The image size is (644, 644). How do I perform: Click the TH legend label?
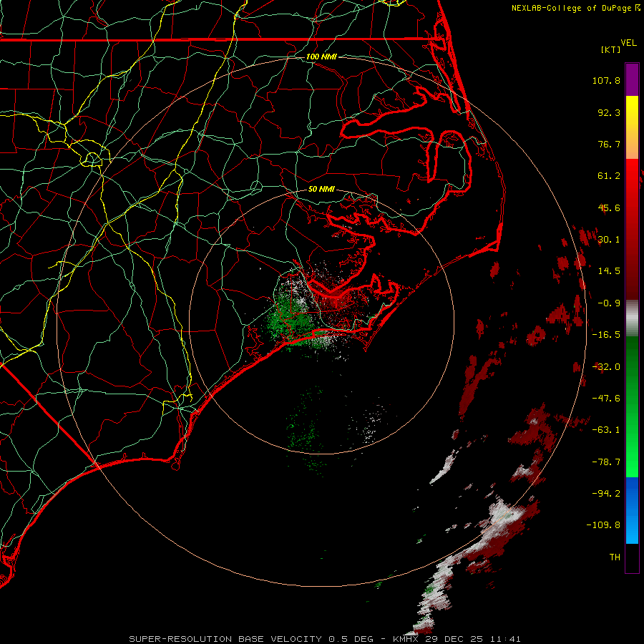615,557
